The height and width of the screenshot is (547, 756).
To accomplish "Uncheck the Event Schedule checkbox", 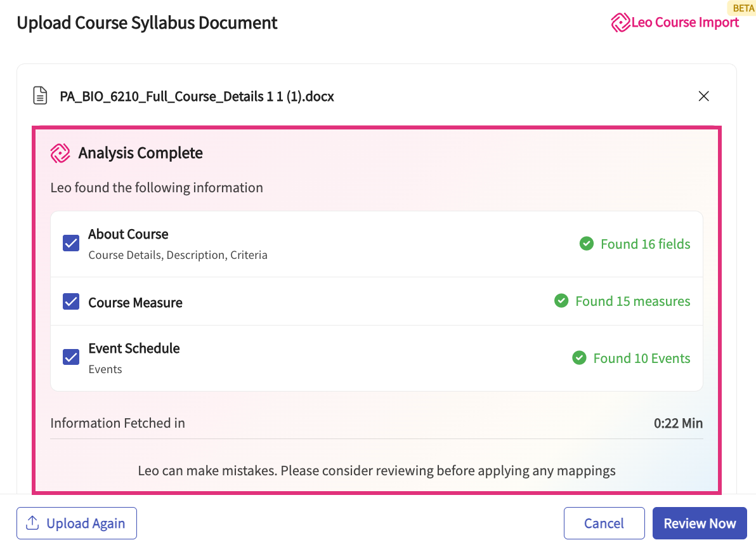I will click(71, 357).
